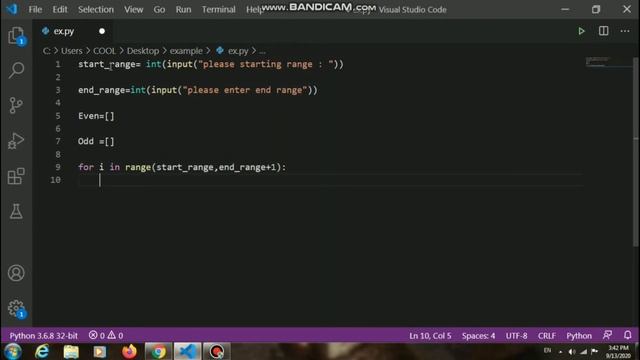
Task: Split the editor to the right
Action: coord(603,31)
